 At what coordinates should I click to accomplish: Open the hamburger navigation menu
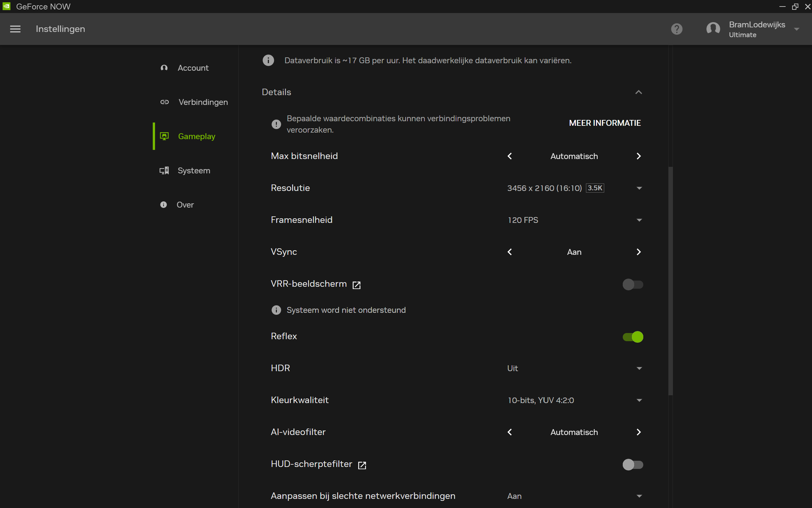[15, 29]
